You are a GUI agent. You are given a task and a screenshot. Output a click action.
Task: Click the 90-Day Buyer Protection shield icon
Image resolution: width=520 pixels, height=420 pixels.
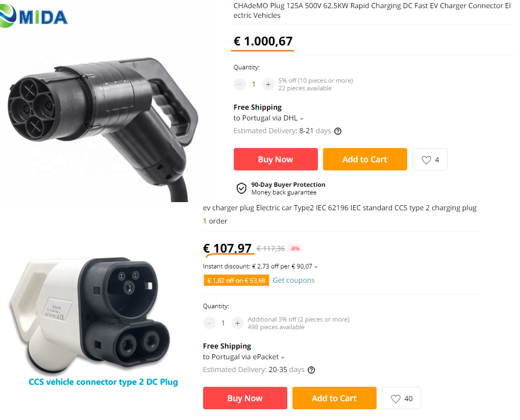click(241, 188)
